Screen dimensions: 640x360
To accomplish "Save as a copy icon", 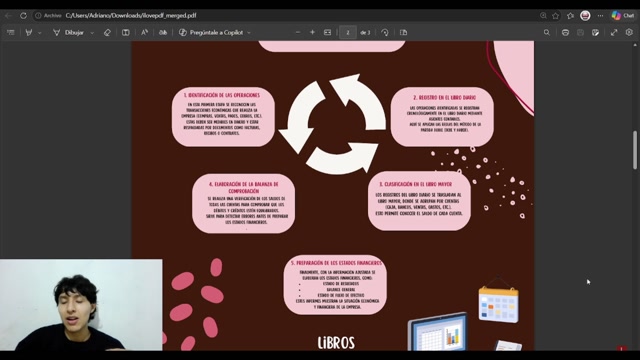I will (x=596, y=32).
